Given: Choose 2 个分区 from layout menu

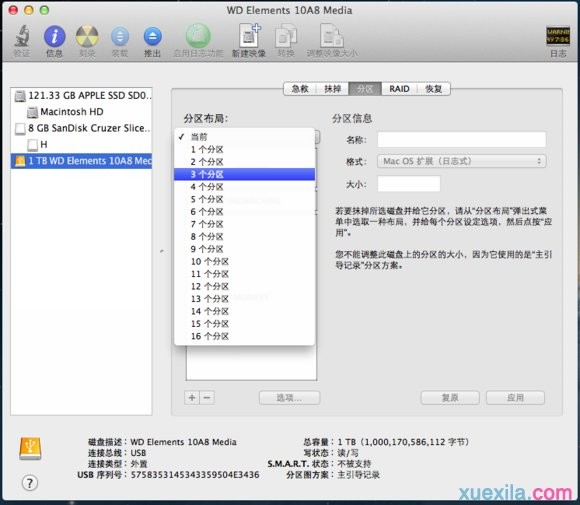Looking at the screenshot, I should (x=245, y=162).
